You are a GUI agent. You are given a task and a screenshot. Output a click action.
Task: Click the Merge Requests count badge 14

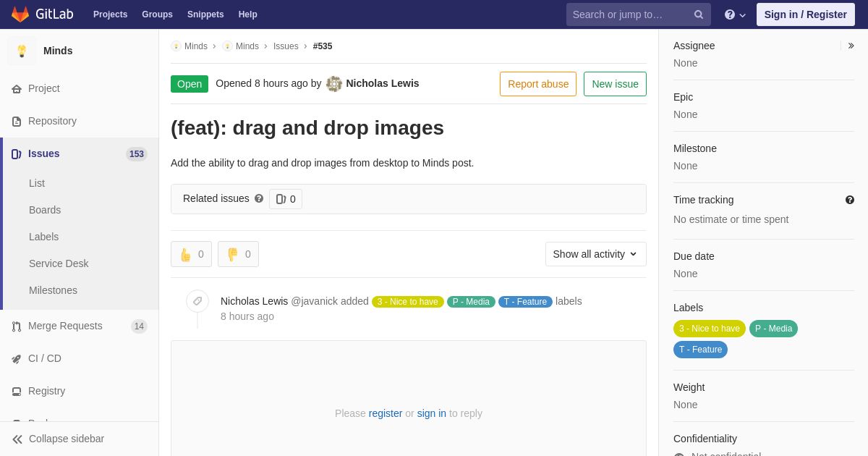[139, 326]
